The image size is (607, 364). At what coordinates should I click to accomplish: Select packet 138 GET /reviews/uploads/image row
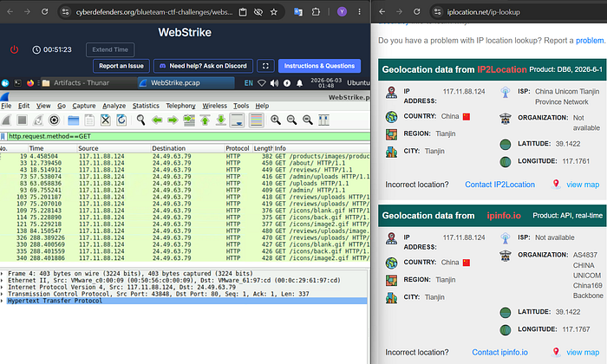pos(185,231)
